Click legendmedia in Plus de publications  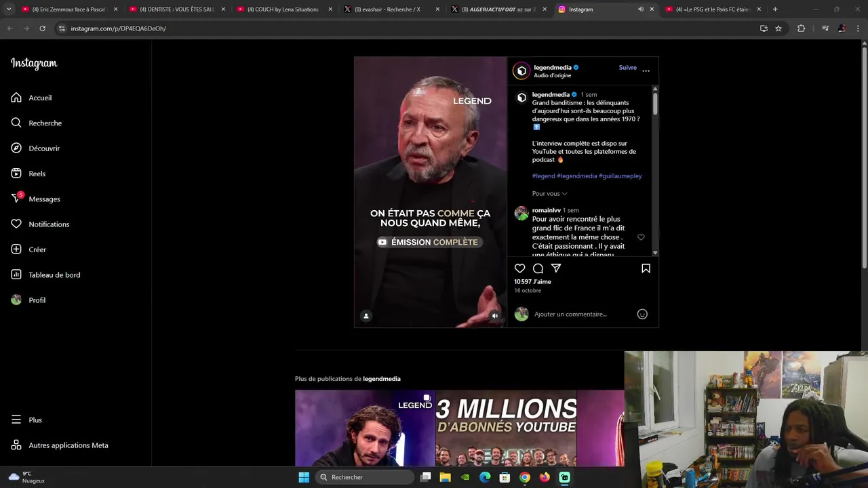point(382,379)
